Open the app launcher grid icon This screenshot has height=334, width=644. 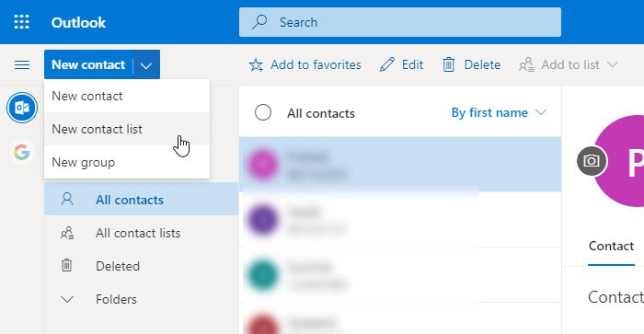21,22
